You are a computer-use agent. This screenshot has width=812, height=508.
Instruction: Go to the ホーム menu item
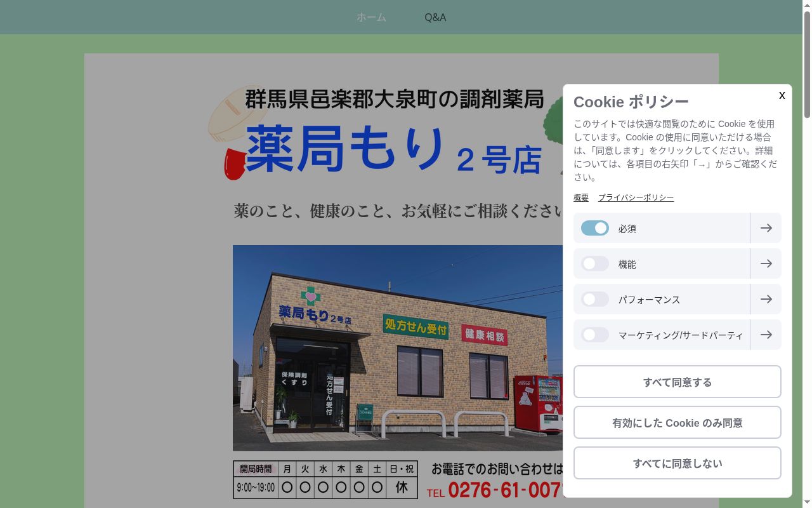pos(371,17)
